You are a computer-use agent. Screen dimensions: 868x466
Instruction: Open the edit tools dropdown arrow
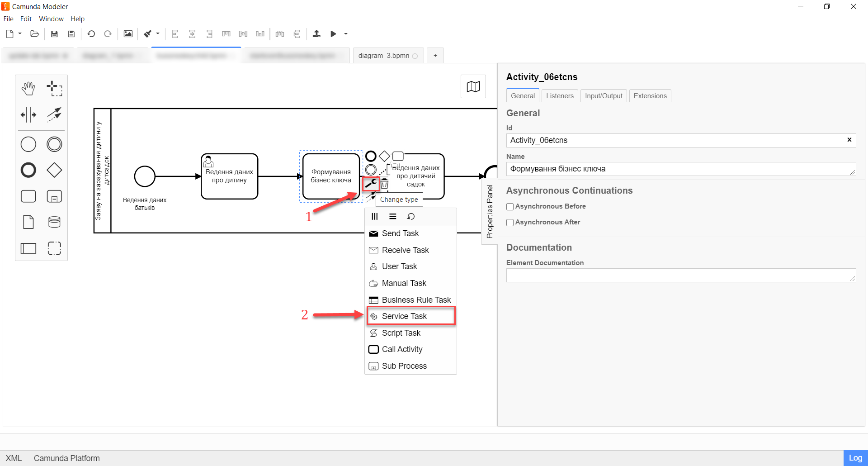[158, 33]
